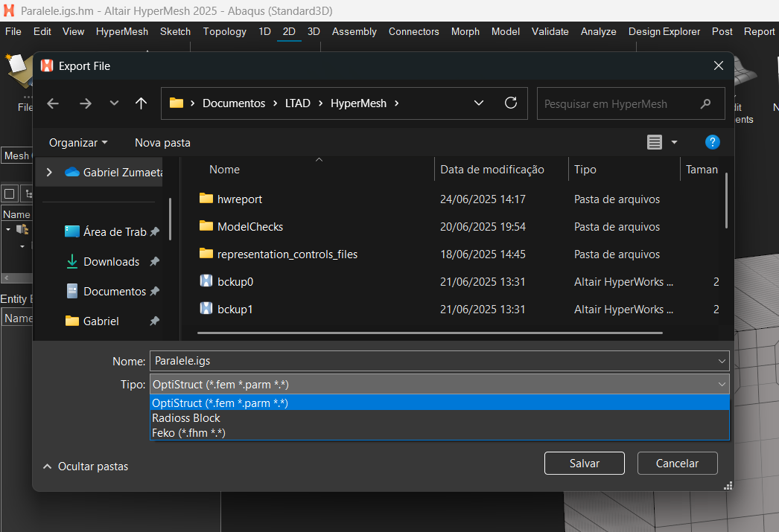Expand chevron after HyperMesh breadcrumb
The height and width of the screenshot is (532, 779).
(x=396, y=103)
